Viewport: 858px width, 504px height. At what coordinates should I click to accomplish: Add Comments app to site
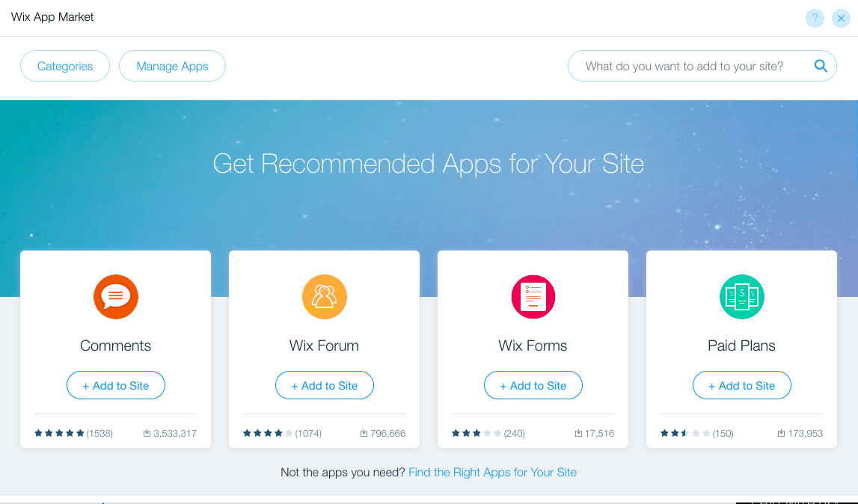point(116,386)
